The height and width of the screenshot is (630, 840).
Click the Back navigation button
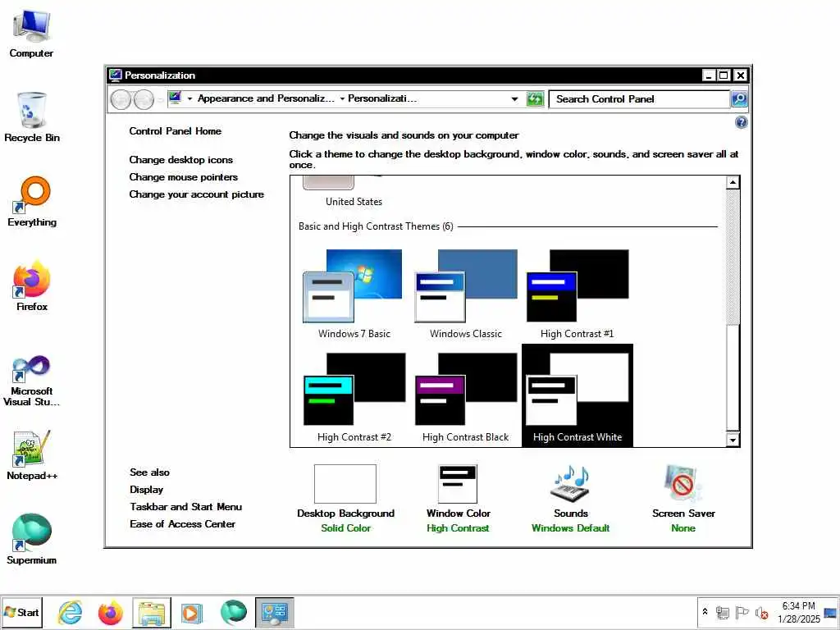[121, 99]
